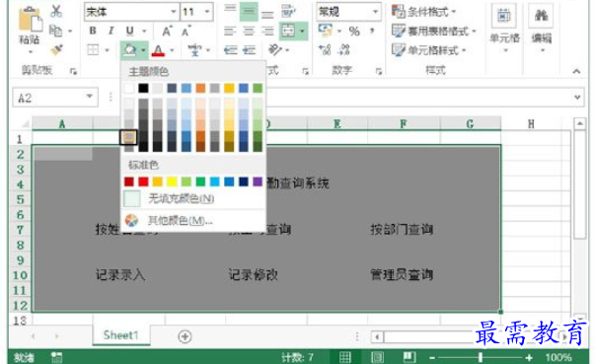Open the phonetic guide (wen) button
This screenshot has height=364, width=595.
194,50
